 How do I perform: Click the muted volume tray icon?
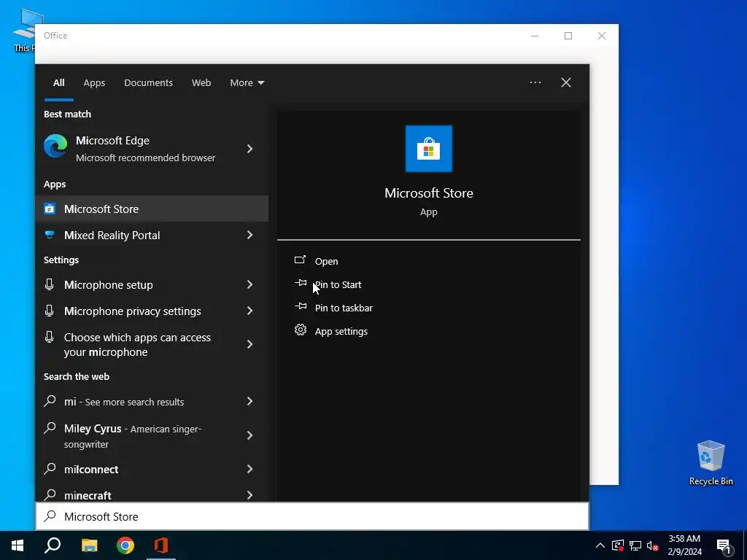pyautogui.click(x=652, y=545)
